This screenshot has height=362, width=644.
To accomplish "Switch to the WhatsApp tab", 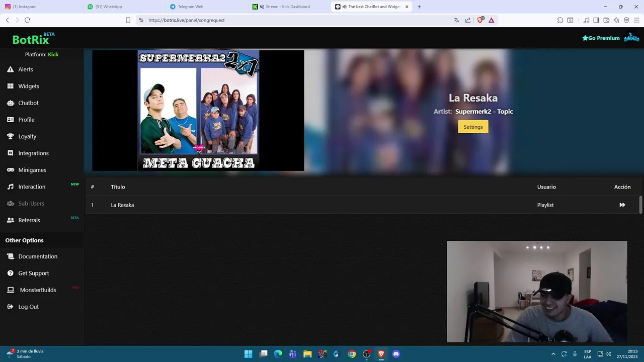I will [x=123, y=7].
